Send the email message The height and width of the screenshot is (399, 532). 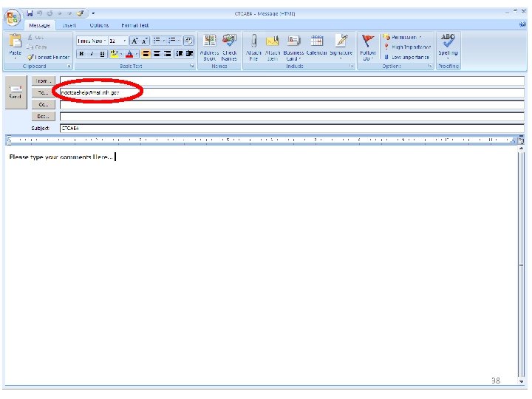click(16, 92)
